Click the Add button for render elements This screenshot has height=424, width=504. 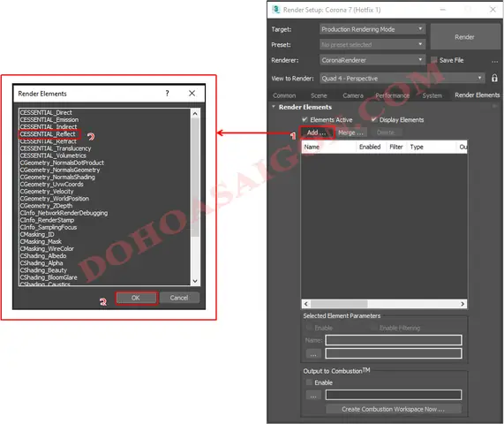[317, 132]
